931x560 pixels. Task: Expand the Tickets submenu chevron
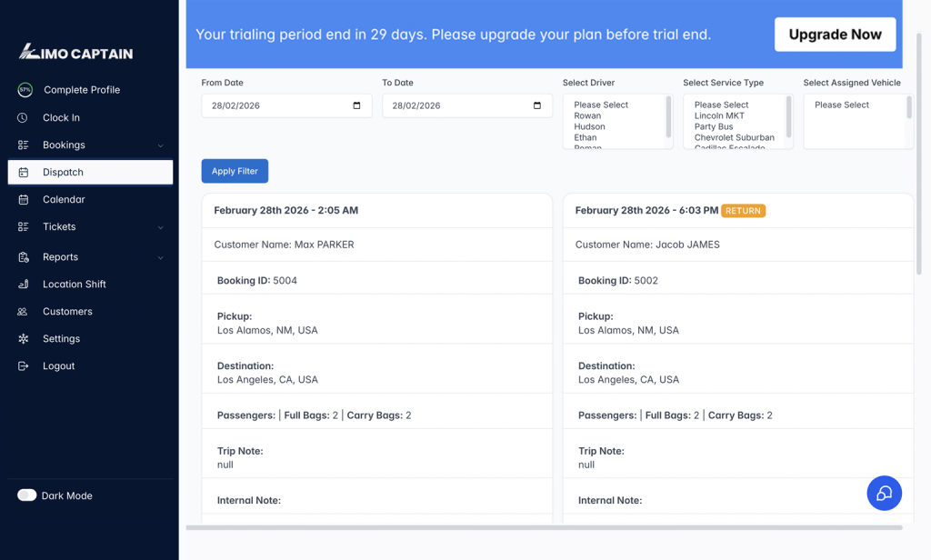coord(161,227)
